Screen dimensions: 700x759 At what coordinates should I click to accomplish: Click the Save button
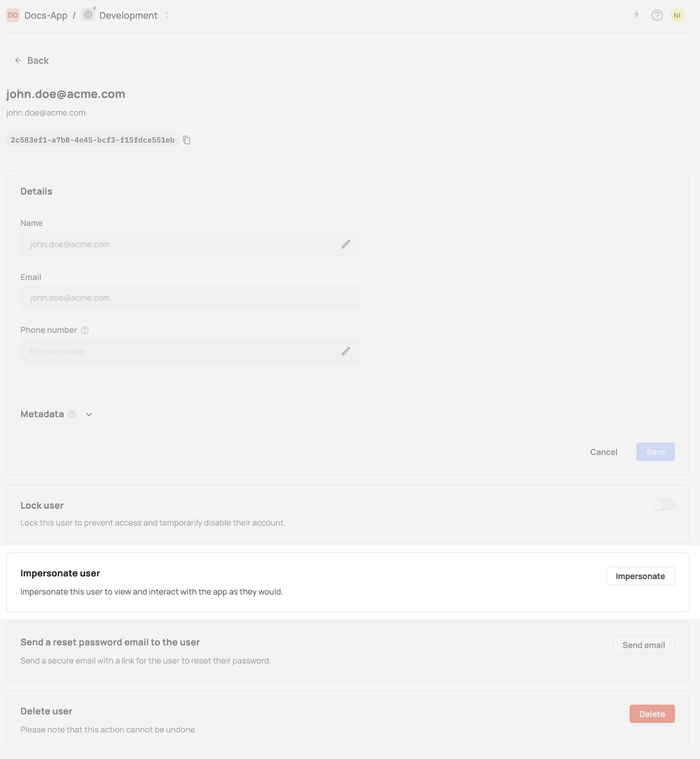655,452
